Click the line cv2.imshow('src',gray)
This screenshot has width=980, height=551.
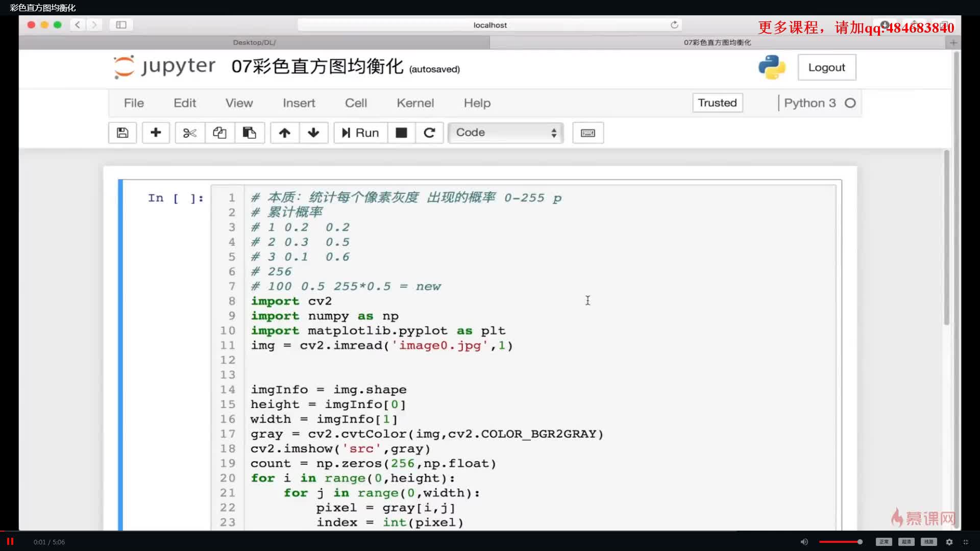[340, 448]
